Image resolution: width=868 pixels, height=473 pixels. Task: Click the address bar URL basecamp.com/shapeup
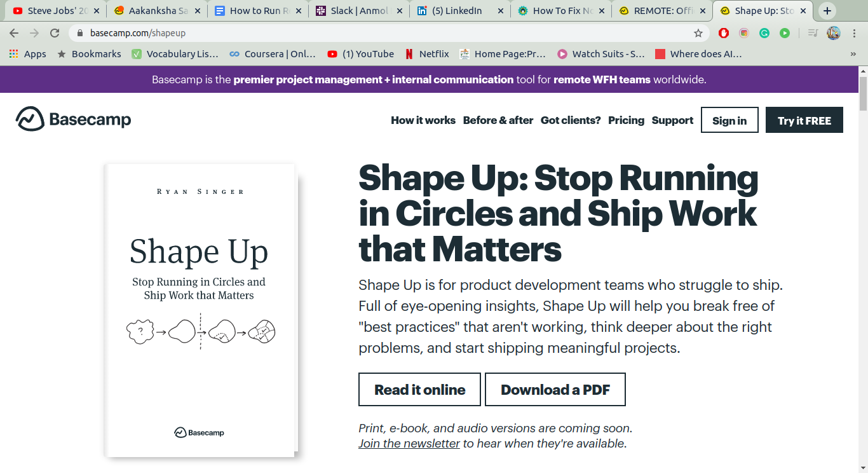pos(138,33)
